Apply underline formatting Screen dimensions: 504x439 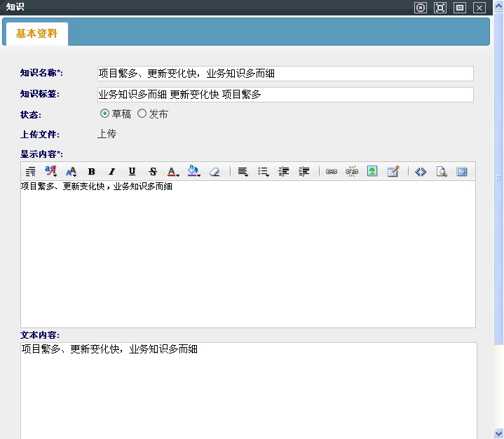[132, 172]
